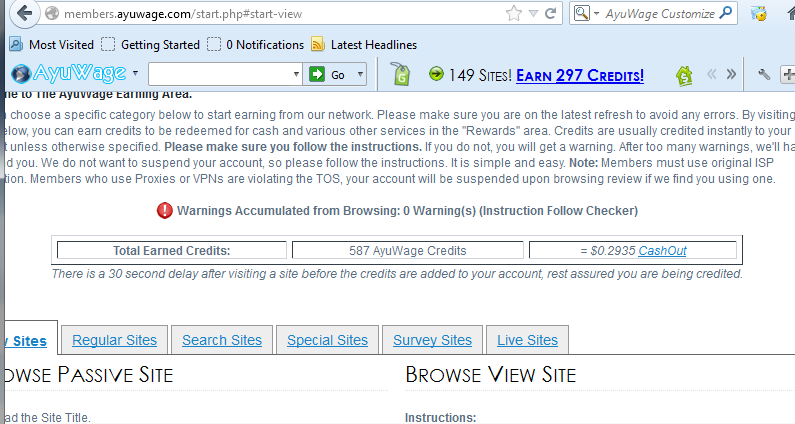Click the Total Earned Credits label

(171, 251)
